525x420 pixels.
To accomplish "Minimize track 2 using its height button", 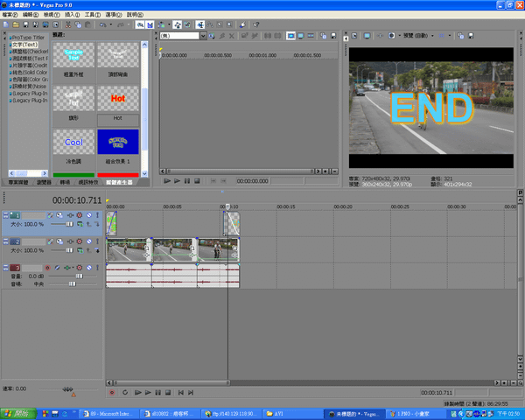I will pos(5,241).
